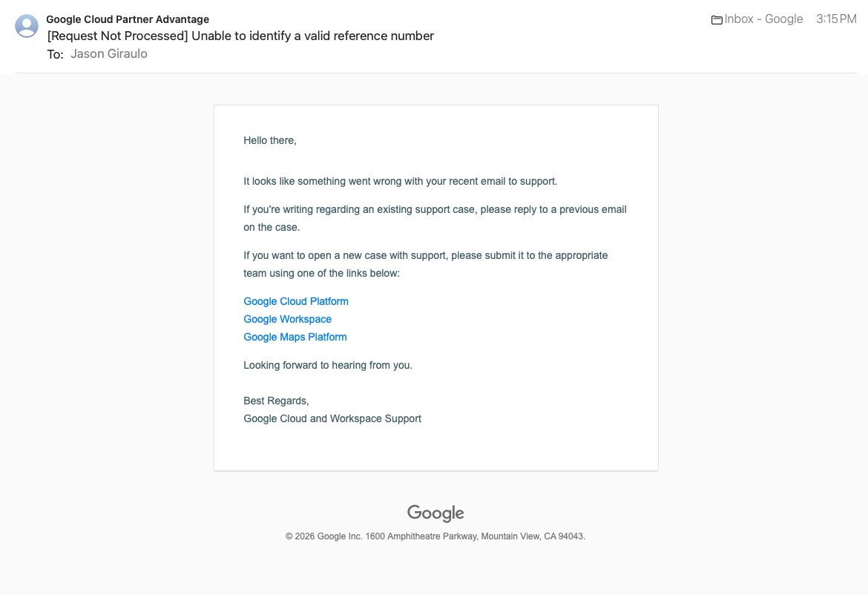Click the Inbox folder icon
Screen dimensions: 868x595
pyautogui.click(x=717, y=20)
